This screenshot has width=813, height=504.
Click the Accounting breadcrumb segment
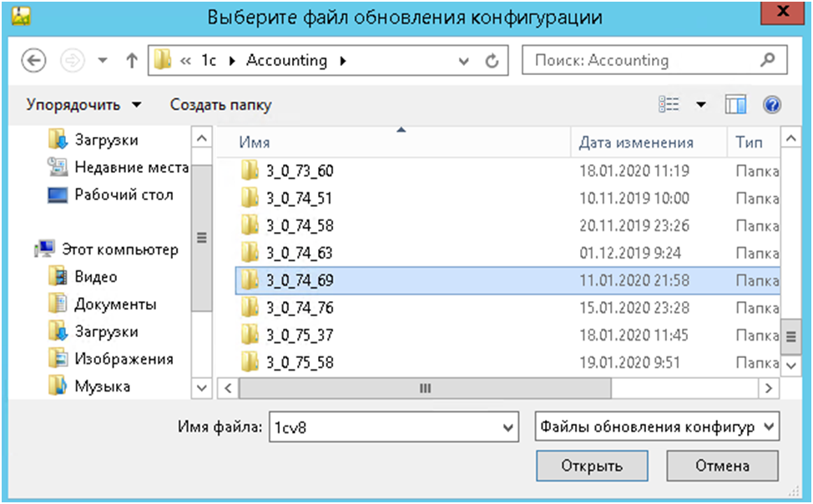point(286,61)
